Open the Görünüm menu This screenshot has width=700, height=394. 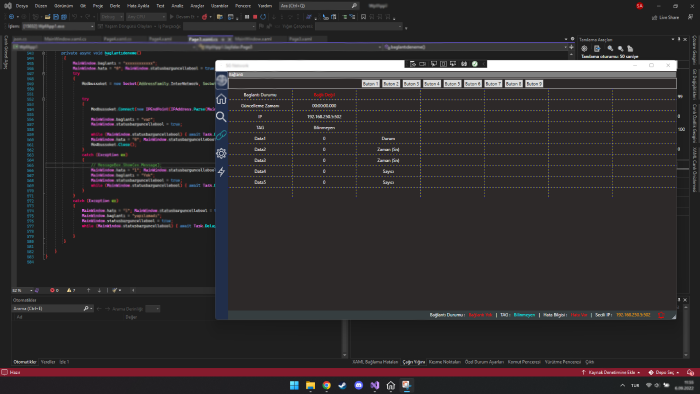pos(63,6)
